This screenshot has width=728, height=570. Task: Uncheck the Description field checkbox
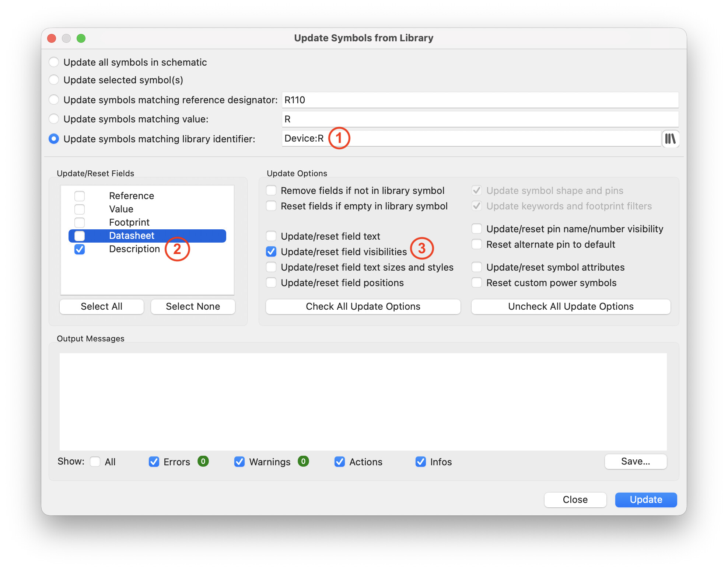80,249
